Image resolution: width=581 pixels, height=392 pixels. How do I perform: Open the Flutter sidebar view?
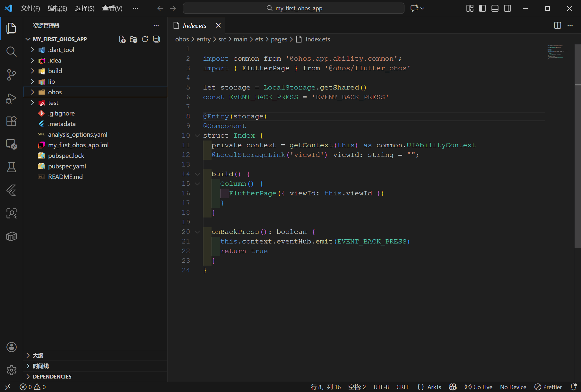pos(12,190)
